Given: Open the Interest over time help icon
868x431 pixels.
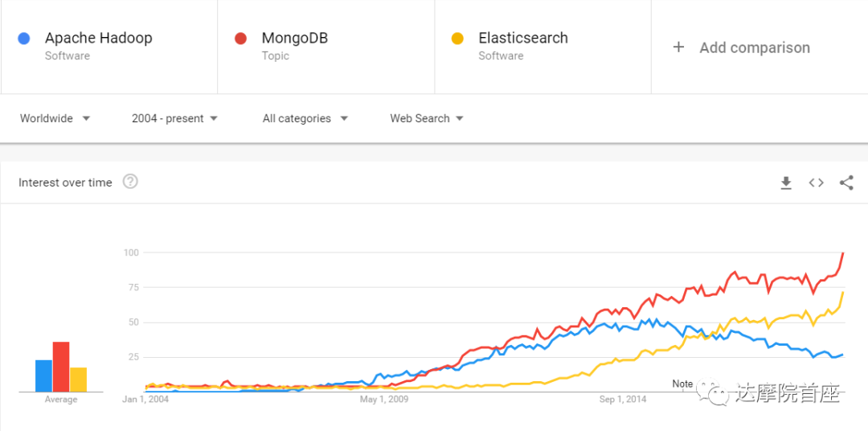Looking at the screenshot, I should click(x=130, y=182).
